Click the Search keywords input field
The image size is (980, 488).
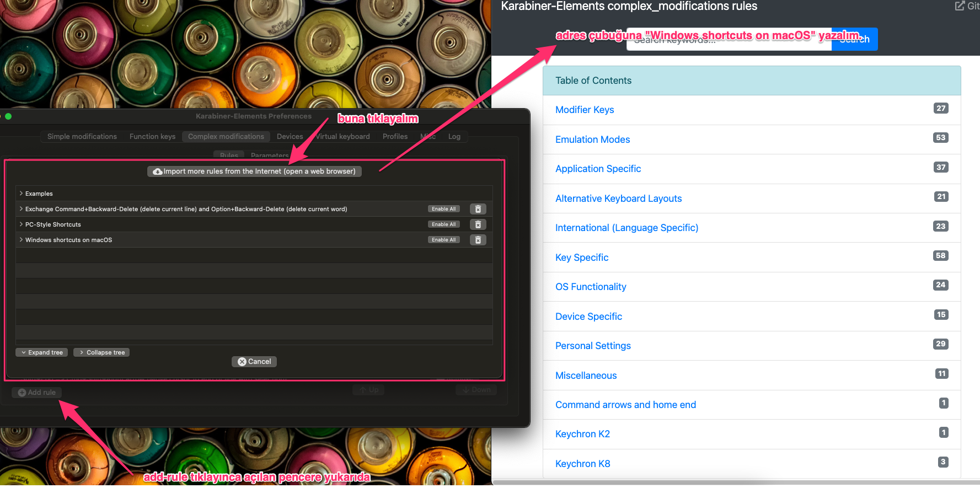[x=729, y=39]
